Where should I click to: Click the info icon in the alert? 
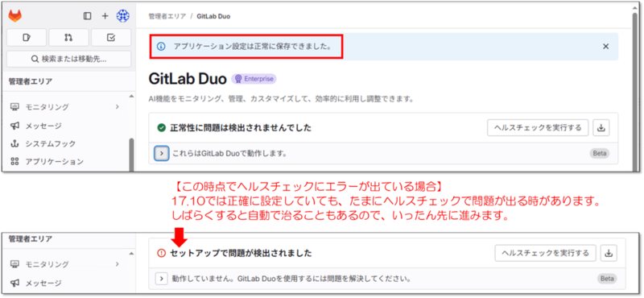161,47
